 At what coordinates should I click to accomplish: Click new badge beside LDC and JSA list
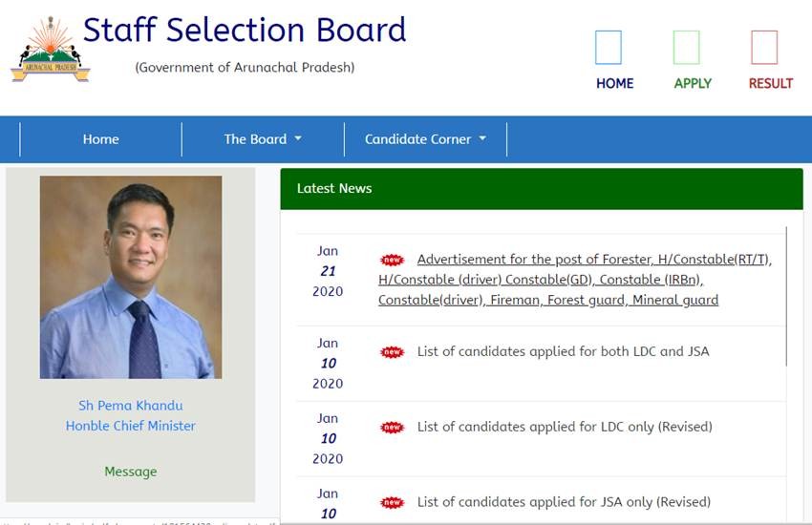point(392,352)
